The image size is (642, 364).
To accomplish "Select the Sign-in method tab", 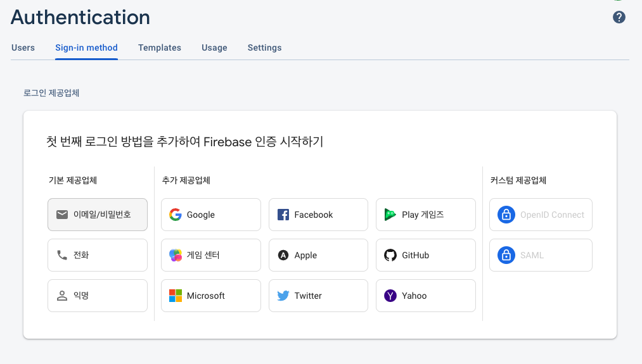I will coord(86,48).
